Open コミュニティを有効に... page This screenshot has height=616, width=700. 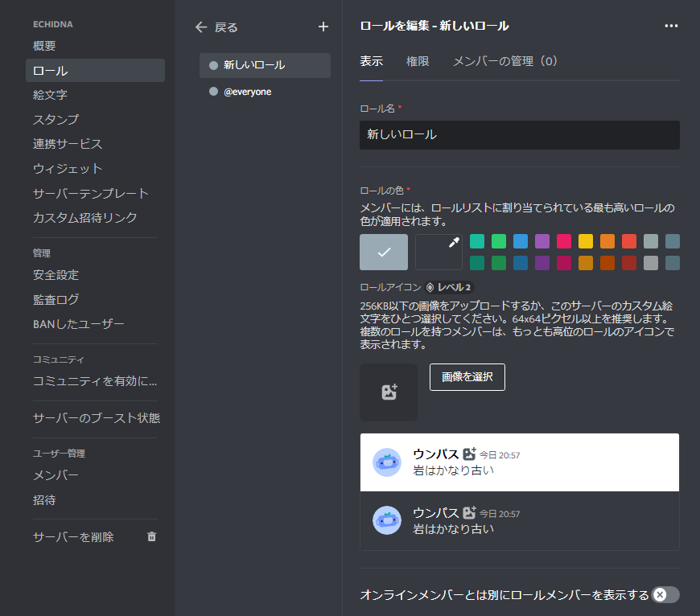pyautogui.click(x=95, y=381)
